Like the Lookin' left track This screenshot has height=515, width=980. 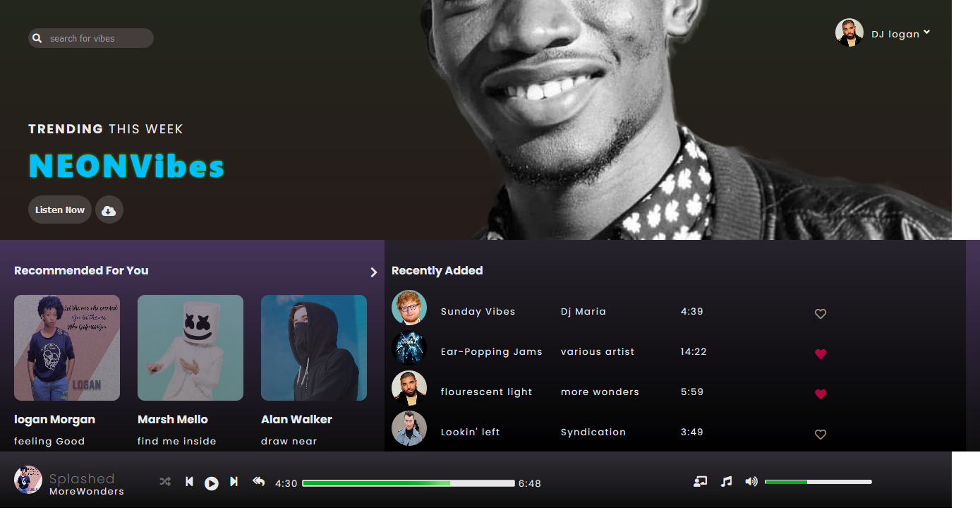(x=821, y=435)
